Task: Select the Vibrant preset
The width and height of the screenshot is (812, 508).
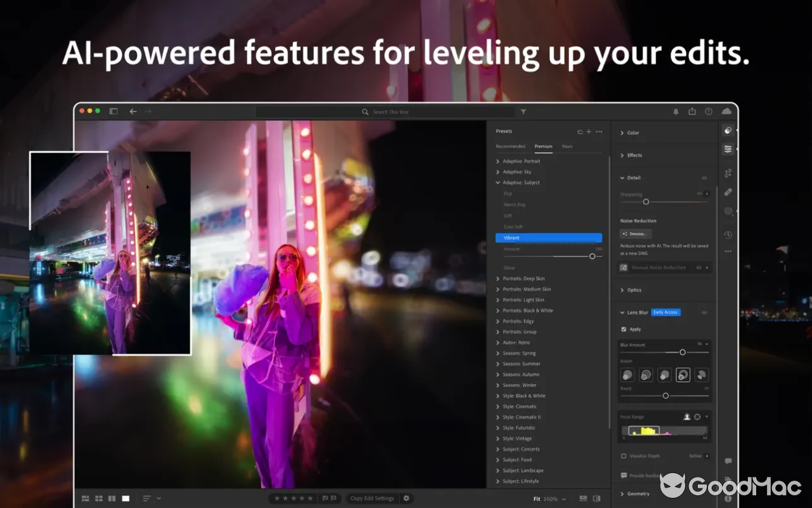Action: (548, 237)
